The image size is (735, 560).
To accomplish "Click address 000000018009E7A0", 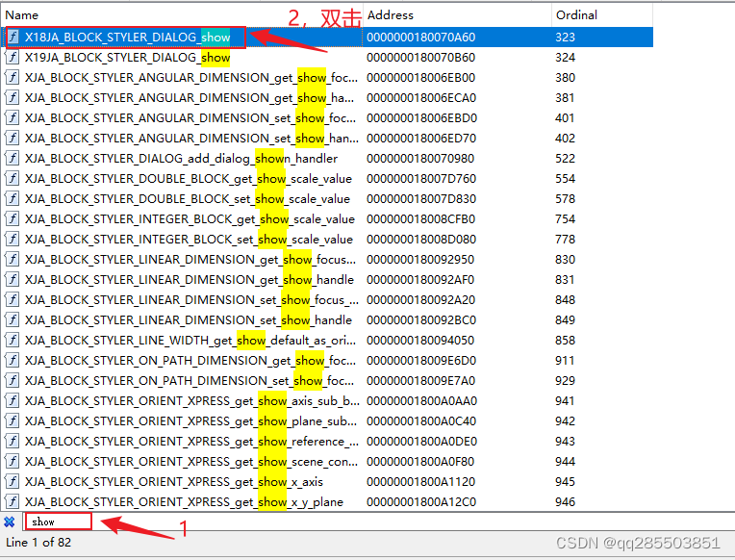I will pos(421,380).
